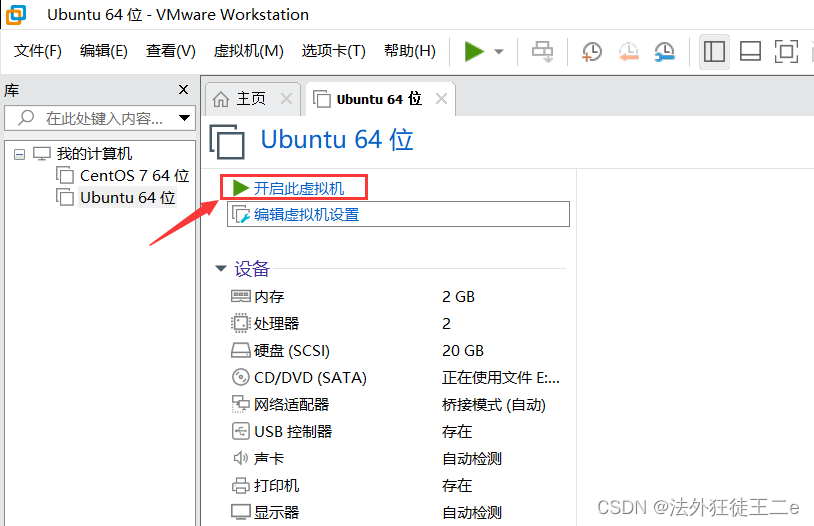Viewport: 814px width, 526px height.
Task: Switch to the Ubuntu 64 位 tab
Action: click(x=379, y=99)
